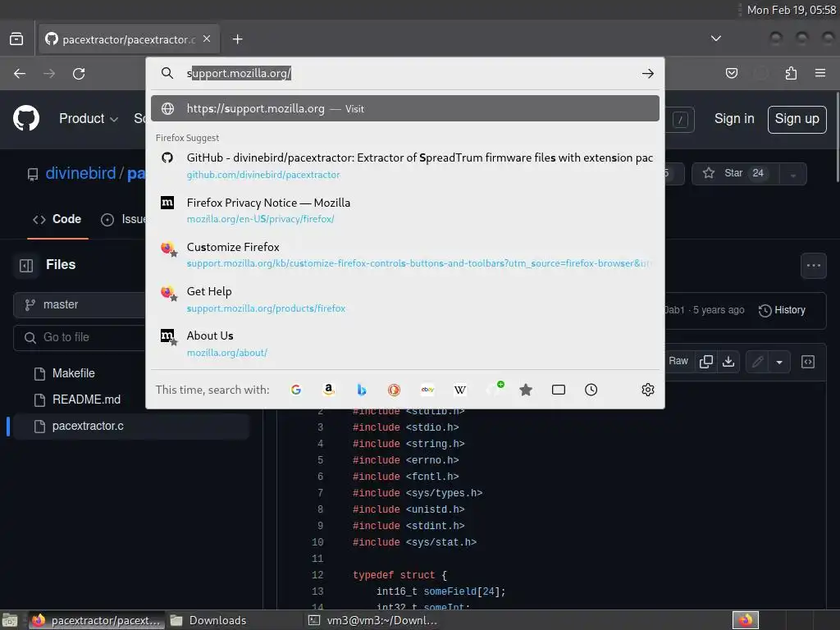Search this time with eBay
The height and width of the screenshot is (630, 840).
coord(427,390)
